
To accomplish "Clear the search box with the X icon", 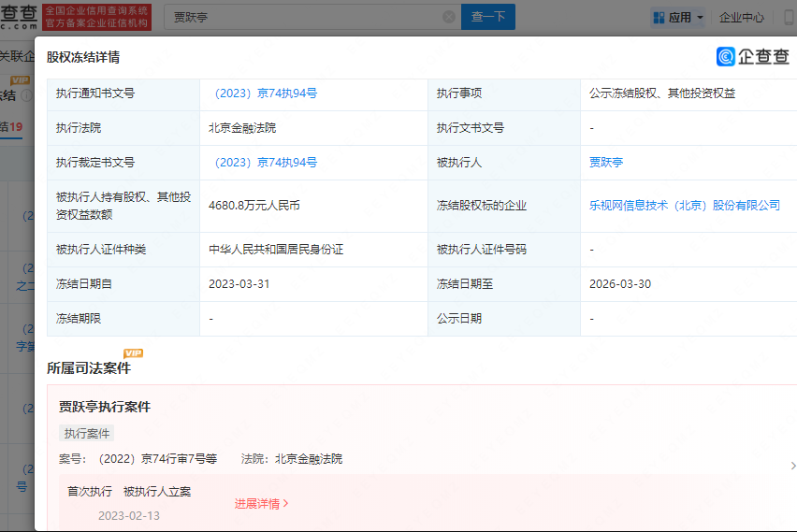I will 448,17.
